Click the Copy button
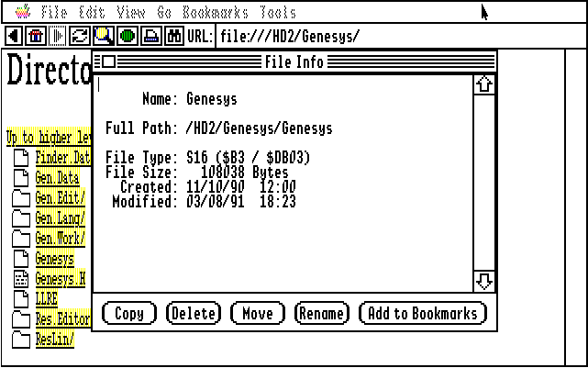588x368 pixels. (129, 313)
